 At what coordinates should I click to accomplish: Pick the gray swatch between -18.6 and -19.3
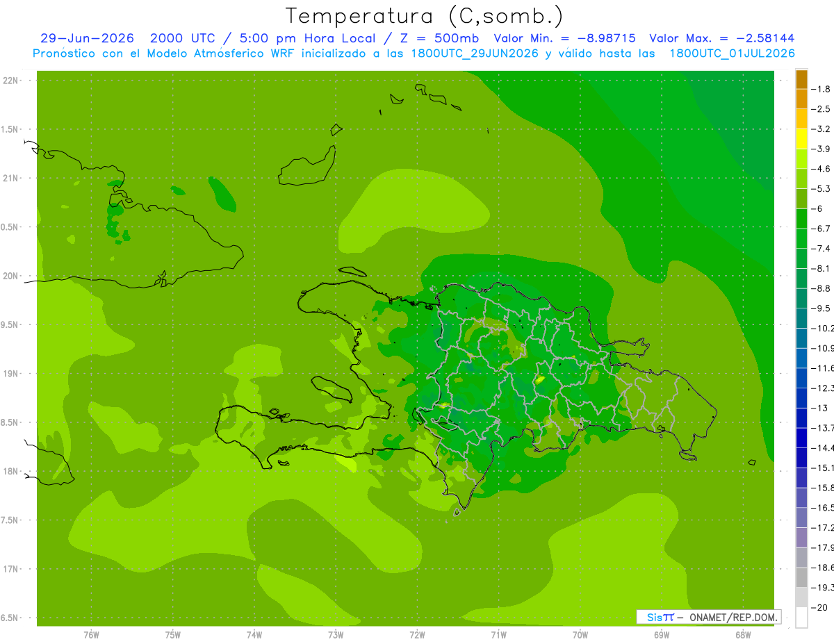click(x=801, y=577)
